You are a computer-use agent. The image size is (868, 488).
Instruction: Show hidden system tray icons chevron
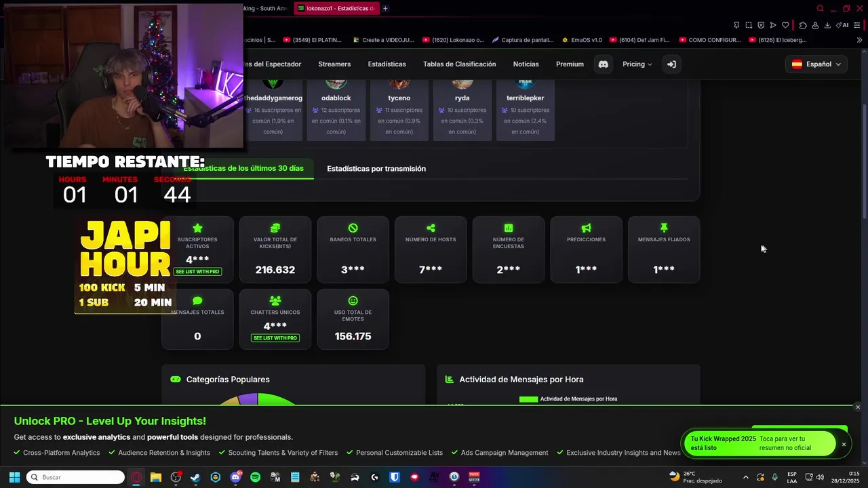click(746, 477)
